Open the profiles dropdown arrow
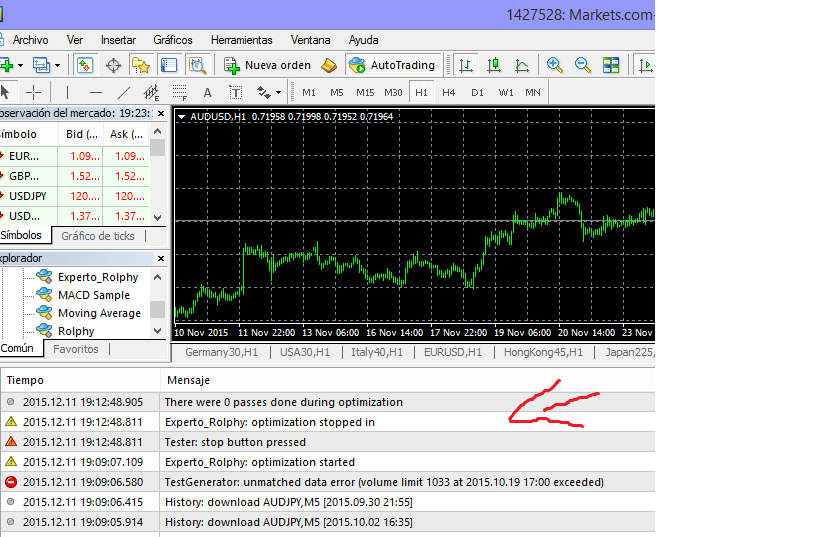Image resolution: width=819 pixels, height=537 pixels. pos(57,66)
